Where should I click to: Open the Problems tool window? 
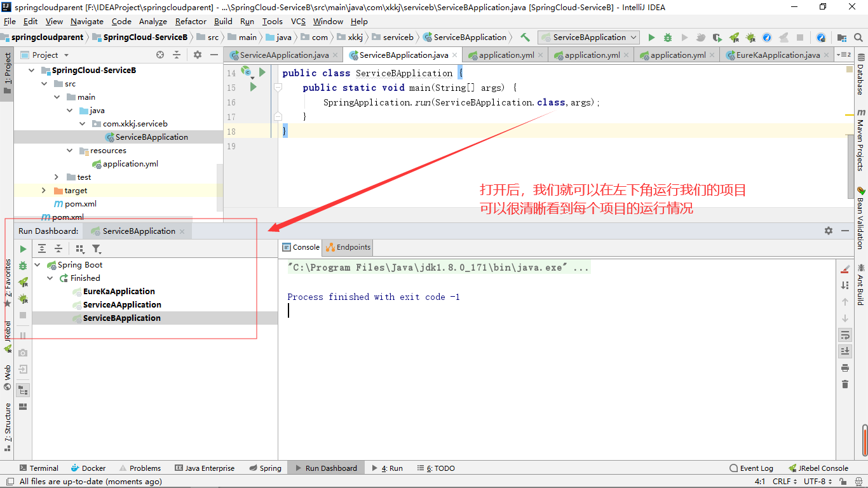coord(140,468)
